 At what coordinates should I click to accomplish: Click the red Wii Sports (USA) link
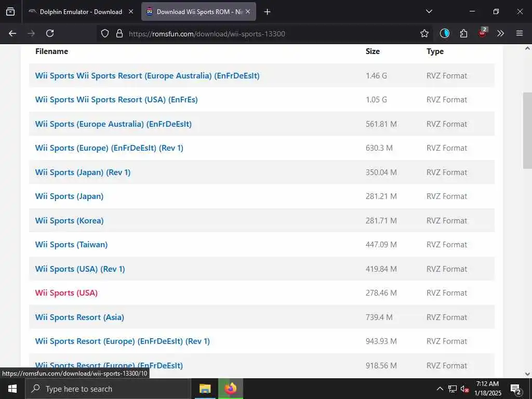[66, 293]
